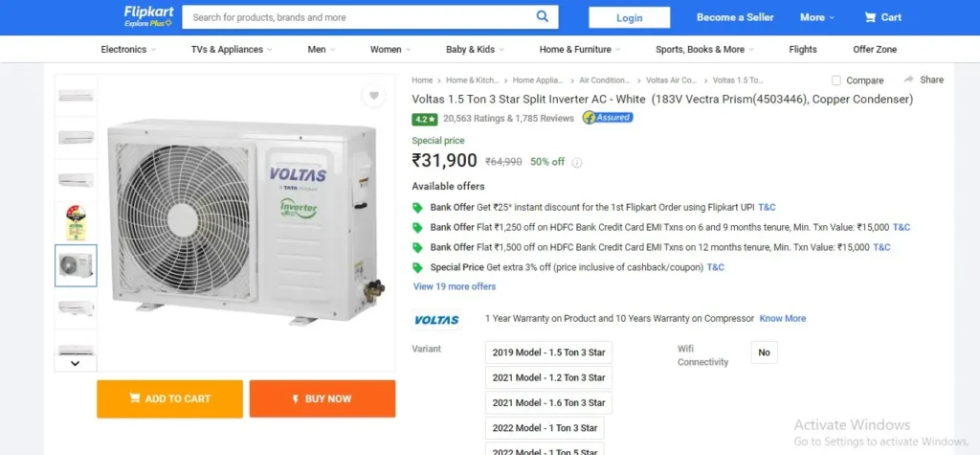This screenshot has height=455, width=980.
Task: Click the ADD TO CART button
Action: pos(169,398)
